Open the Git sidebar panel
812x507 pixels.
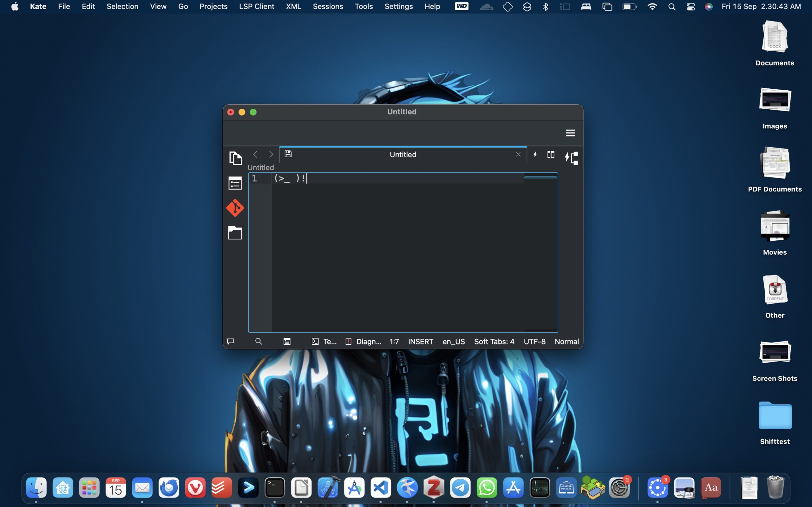coord(235,208)
